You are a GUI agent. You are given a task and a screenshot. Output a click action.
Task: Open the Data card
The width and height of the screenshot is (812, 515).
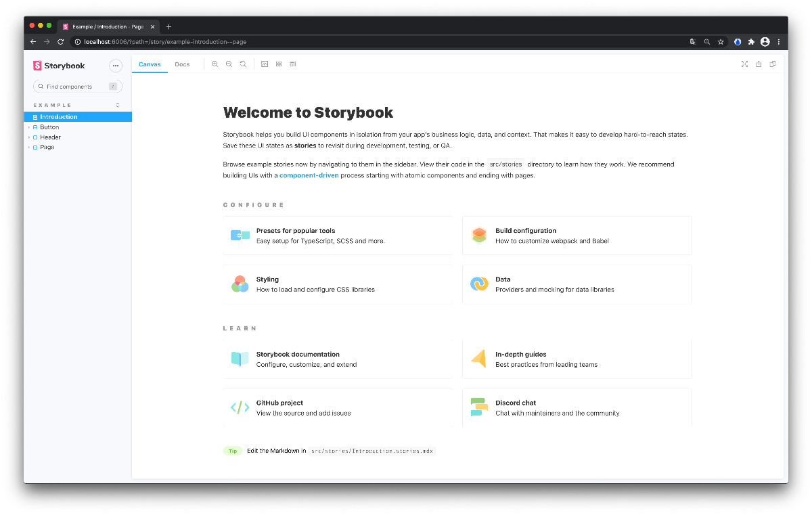click(x=577, y=284)
